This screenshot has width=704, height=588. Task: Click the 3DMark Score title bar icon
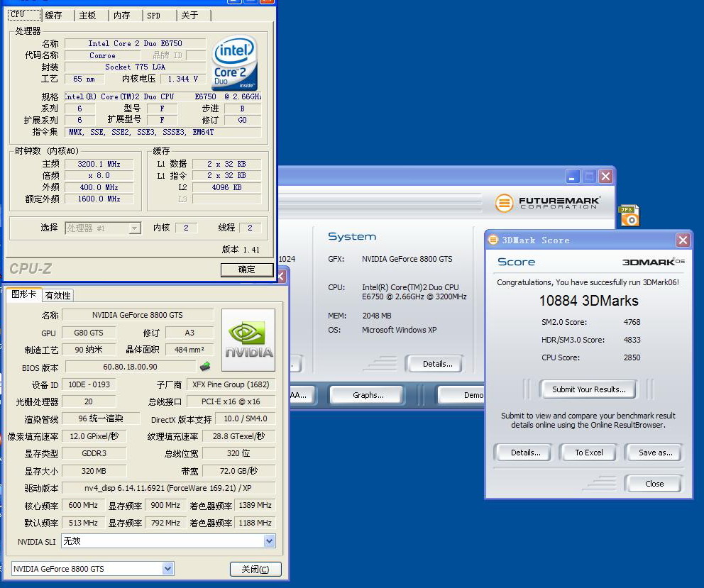[493, 240]
